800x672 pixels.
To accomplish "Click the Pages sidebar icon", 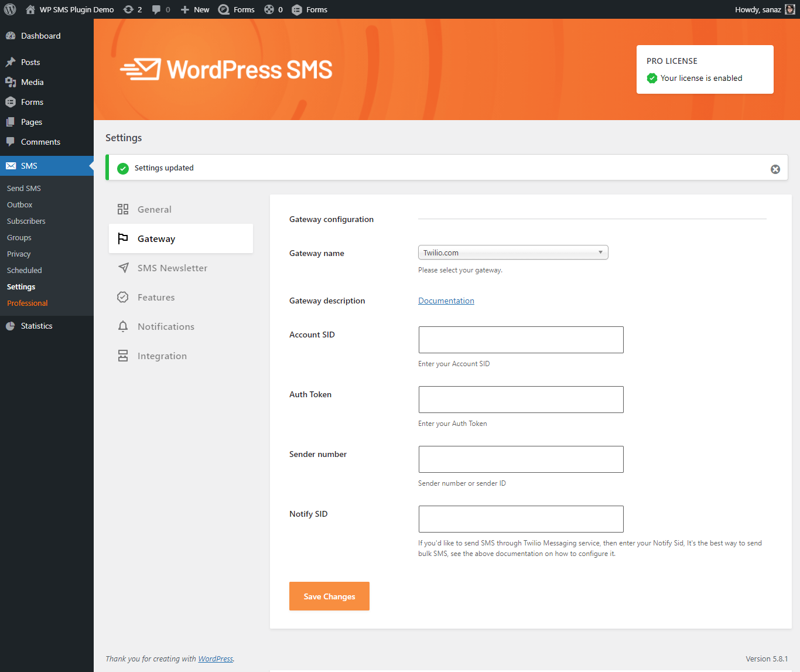I will pyautogui.click(x=11, y=122).
